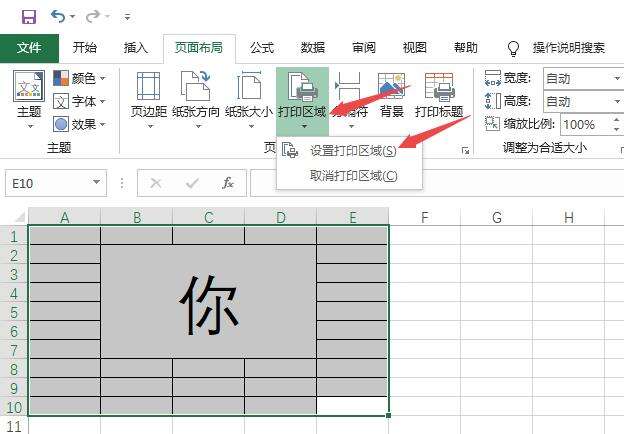This screenshot has height=434, width=624.
Task: Open the undo history dropdown arrow
Action: (72, 17)
